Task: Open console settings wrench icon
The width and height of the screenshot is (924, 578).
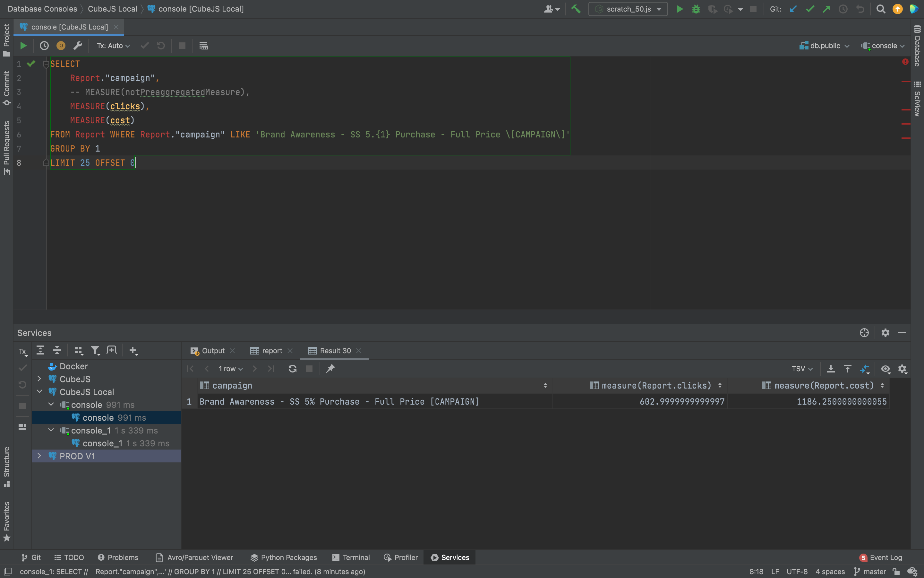Action: point(78,46)
